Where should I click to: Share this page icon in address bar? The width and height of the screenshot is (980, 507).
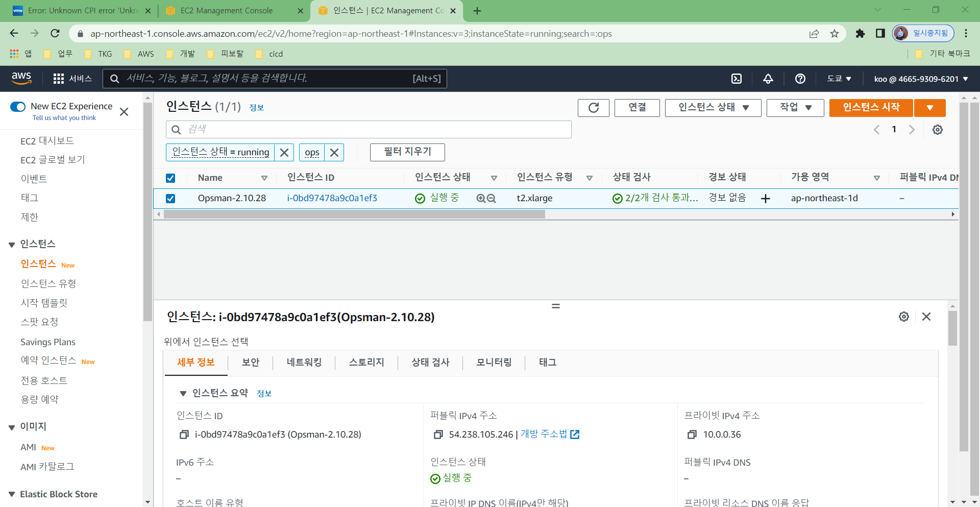(814, 34)
